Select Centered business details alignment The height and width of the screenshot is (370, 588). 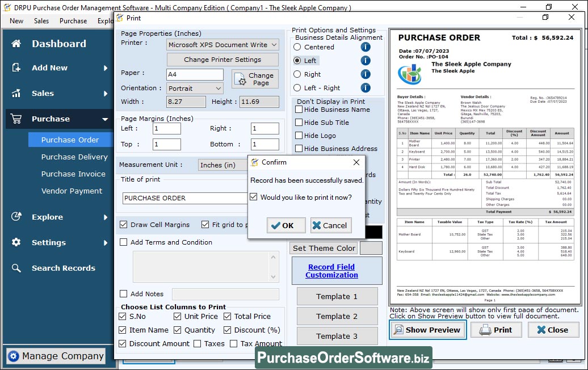point(297,47)
